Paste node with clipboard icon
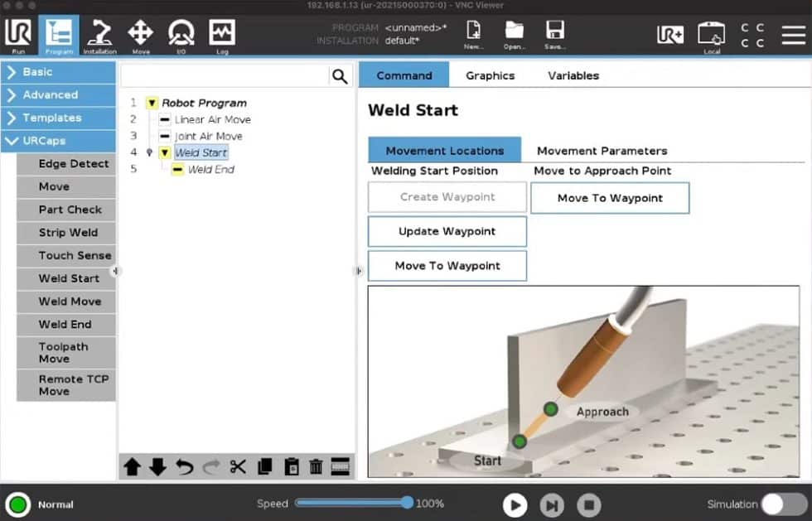This screenshot has height=521, width=812. 292,466
